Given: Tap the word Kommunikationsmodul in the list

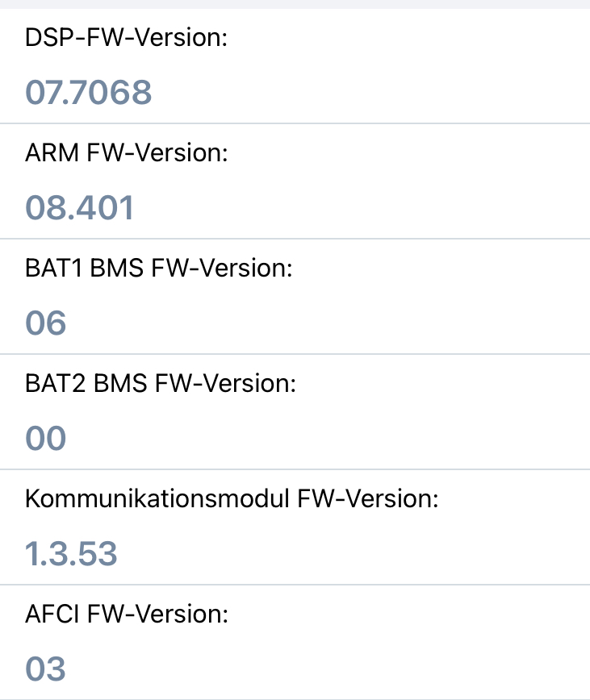Looking at the screenshot, I should click(157, 499).
